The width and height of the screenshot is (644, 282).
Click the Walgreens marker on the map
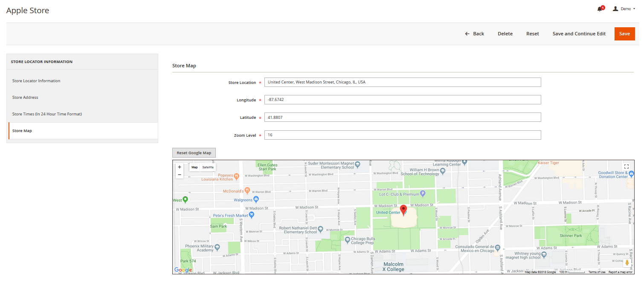pos(256,199)
